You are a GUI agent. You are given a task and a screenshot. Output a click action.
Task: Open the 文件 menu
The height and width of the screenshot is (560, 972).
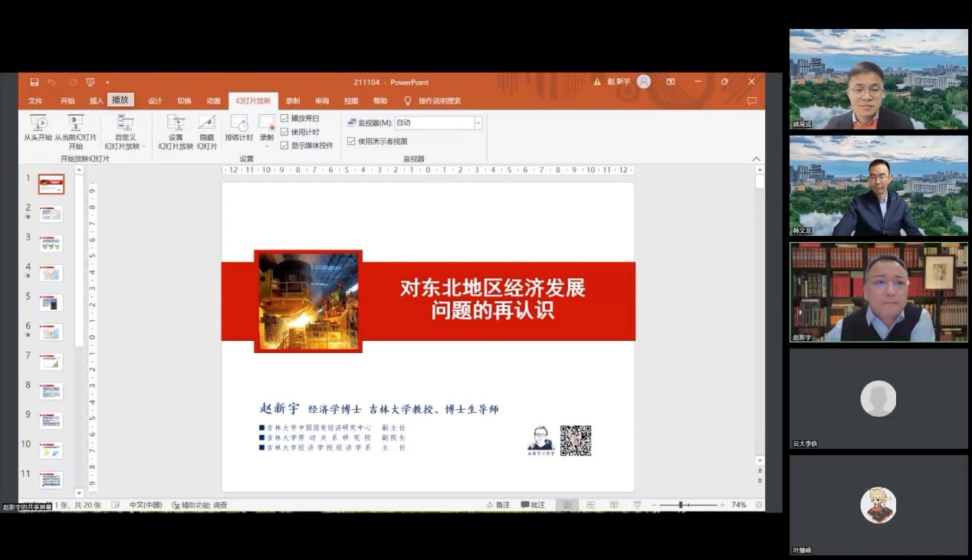pyautogui.click(x=36, y=100)
